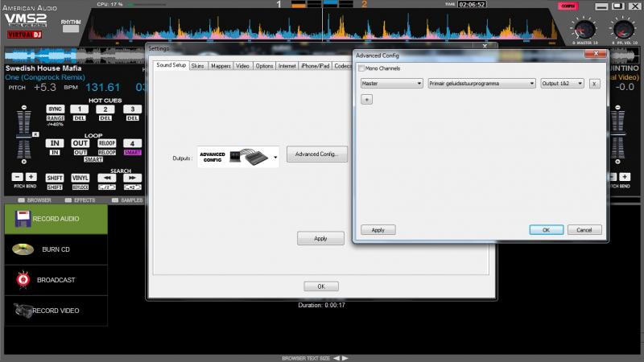Screen dimensions: 644x362
Task: Switch to the Video tab
Action: tap(243, 66)
